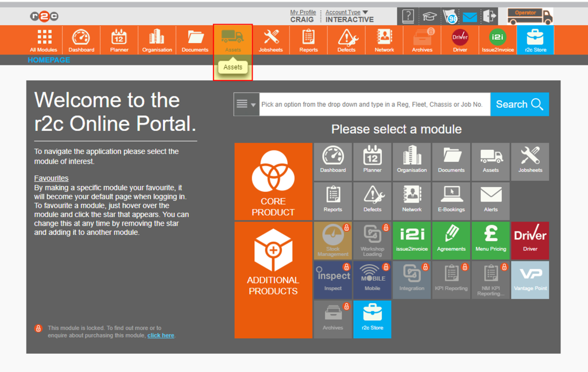Open the graduation cap training icon

click(430, 17)
